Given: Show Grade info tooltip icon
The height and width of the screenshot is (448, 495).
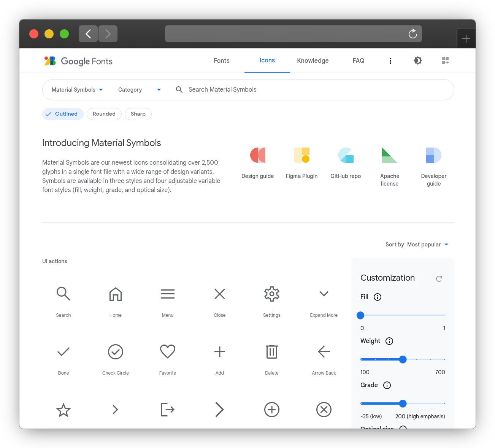Looking at the screenshot, I should pos(387,385).
